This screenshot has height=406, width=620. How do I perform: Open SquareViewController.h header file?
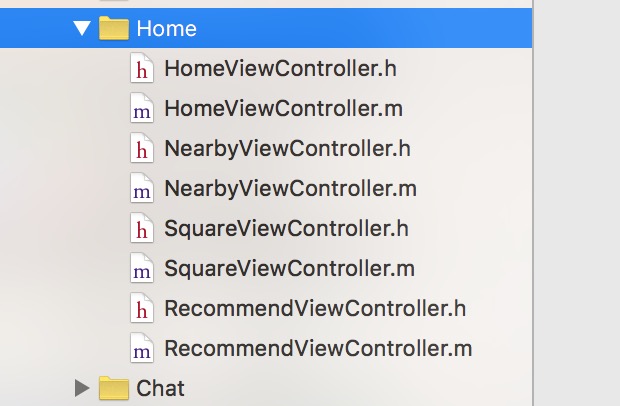coord(286,229)
